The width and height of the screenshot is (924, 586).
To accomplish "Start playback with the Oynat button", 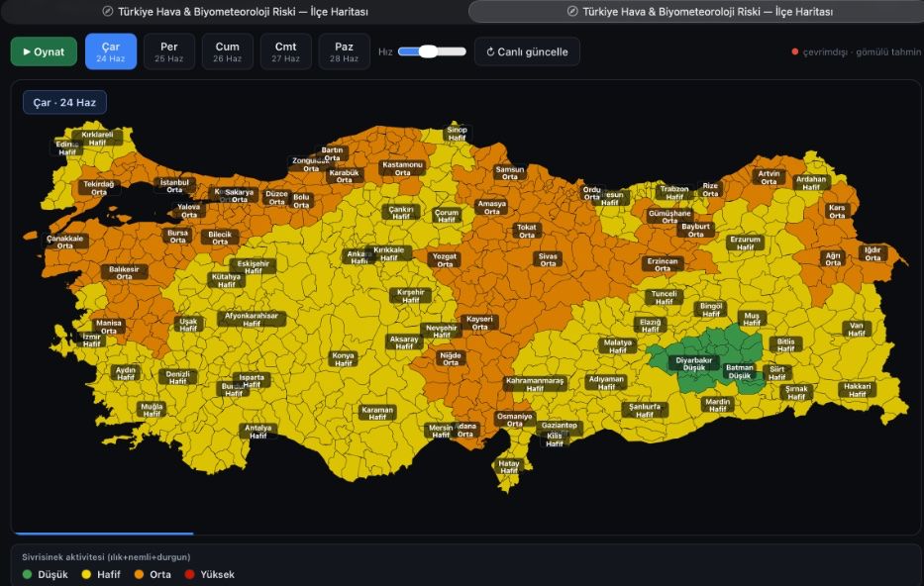I will [44, 51].
